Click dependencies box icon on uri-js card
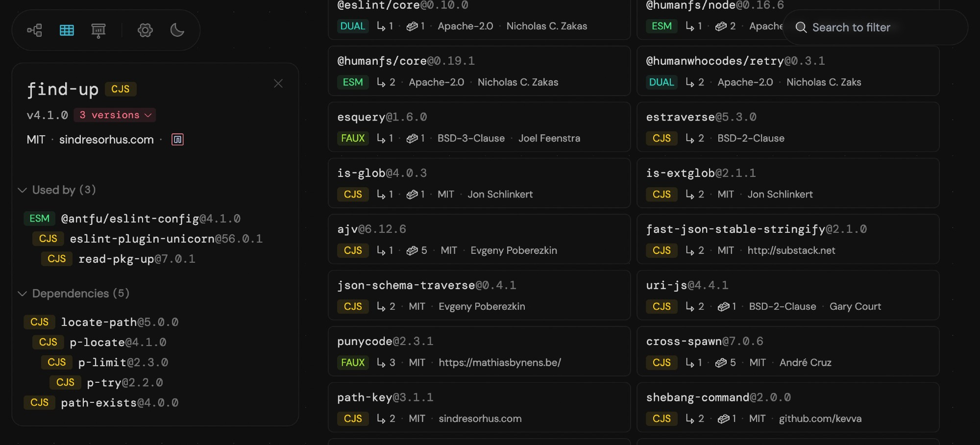The width and height of the screenshot is (980, 445). (723, 307)
